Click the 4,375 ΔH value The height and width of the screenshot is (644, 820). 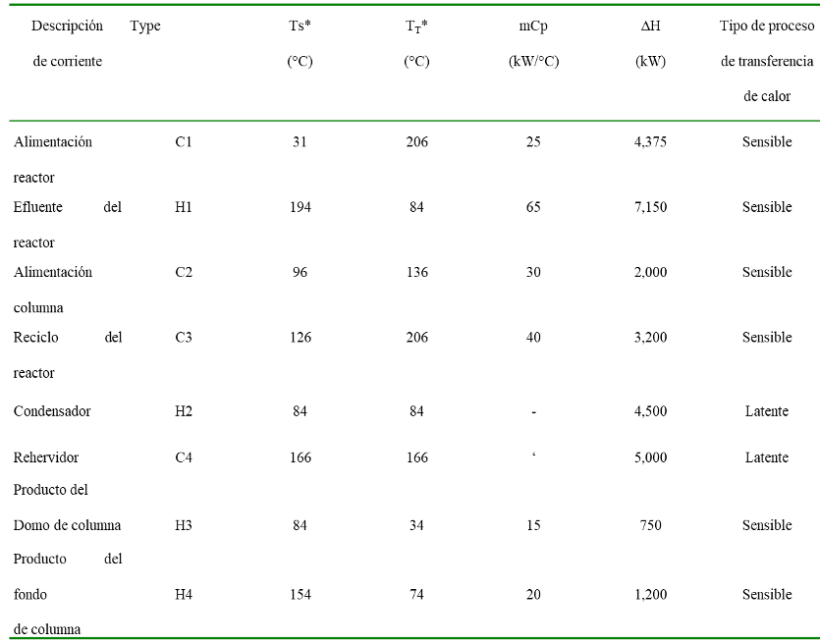pos(650,142)
